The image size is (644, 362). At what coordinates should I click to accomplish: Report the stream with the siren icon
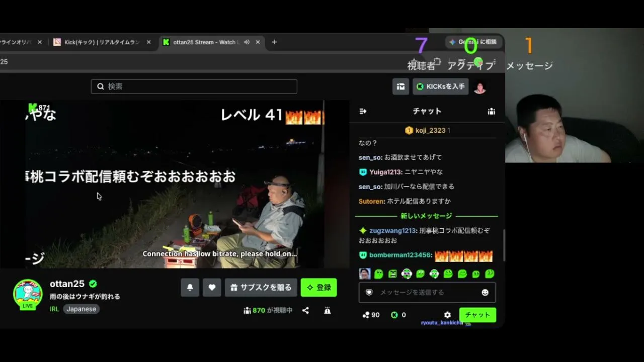328,311
